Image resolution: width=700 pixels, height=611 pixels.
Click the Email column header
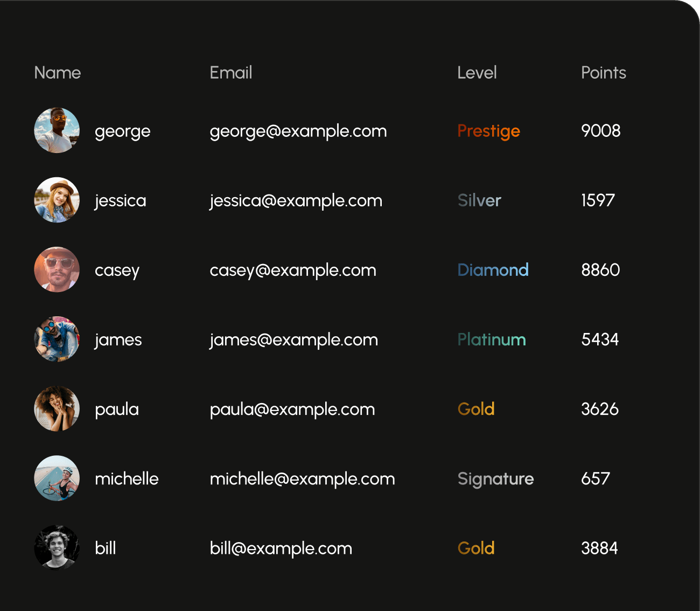point(231,73)
